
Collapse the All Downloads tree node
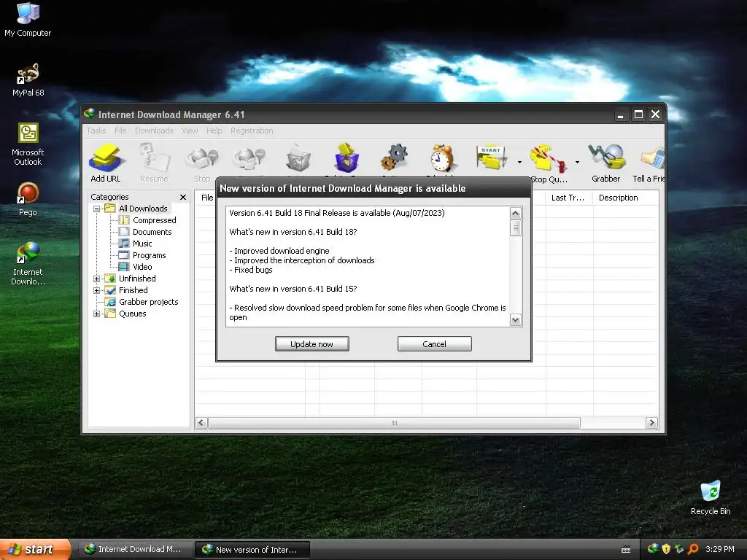point(97,209)
